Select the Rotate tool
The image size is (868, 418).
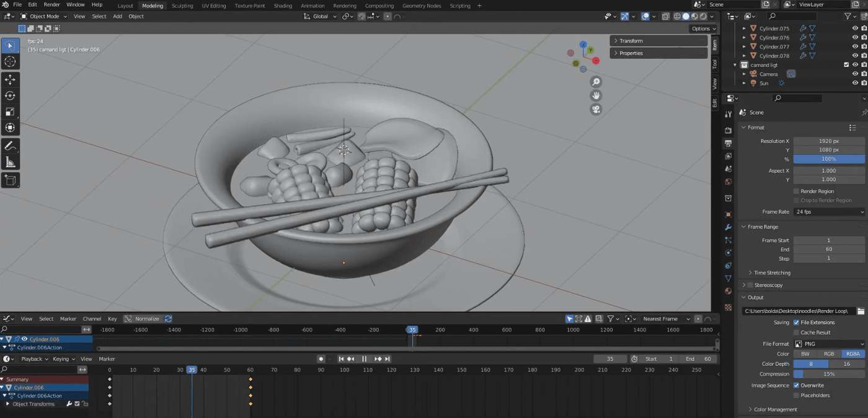(11, 96)
